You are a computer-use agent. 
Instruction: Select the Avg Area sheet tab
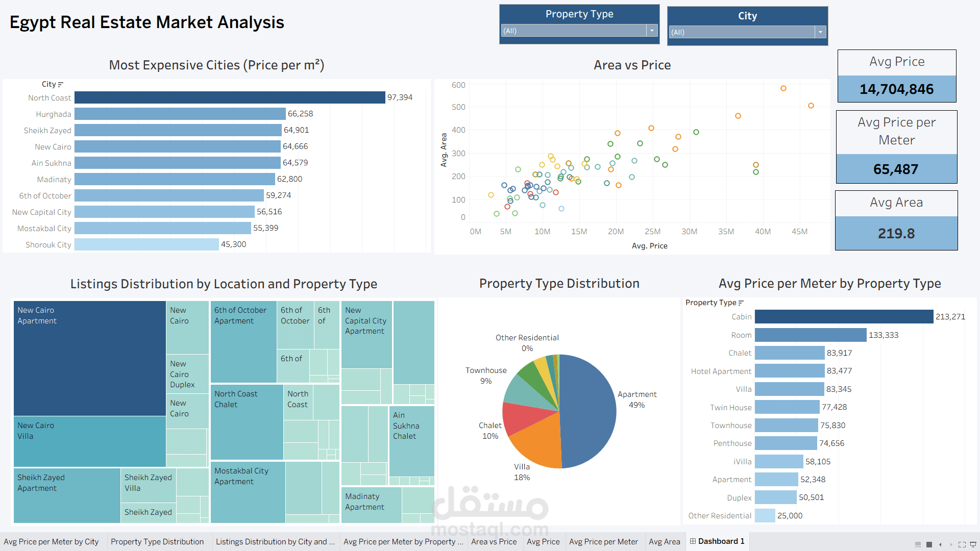pos(665,541)
